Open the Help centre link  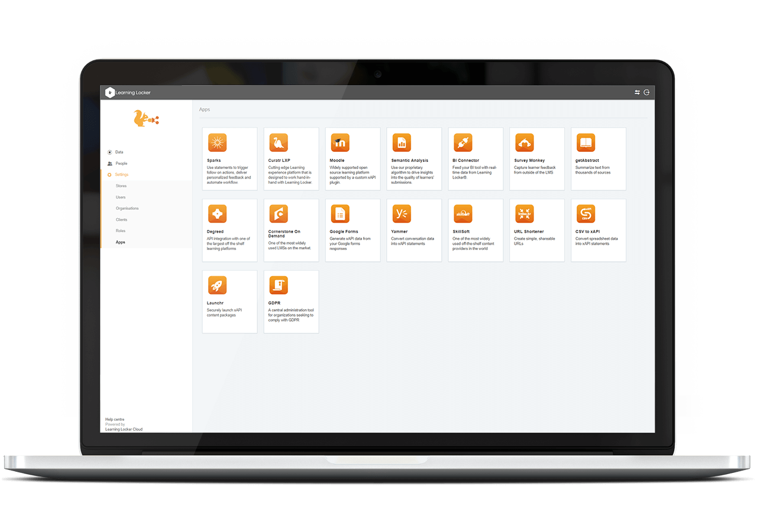coord(115,420)
